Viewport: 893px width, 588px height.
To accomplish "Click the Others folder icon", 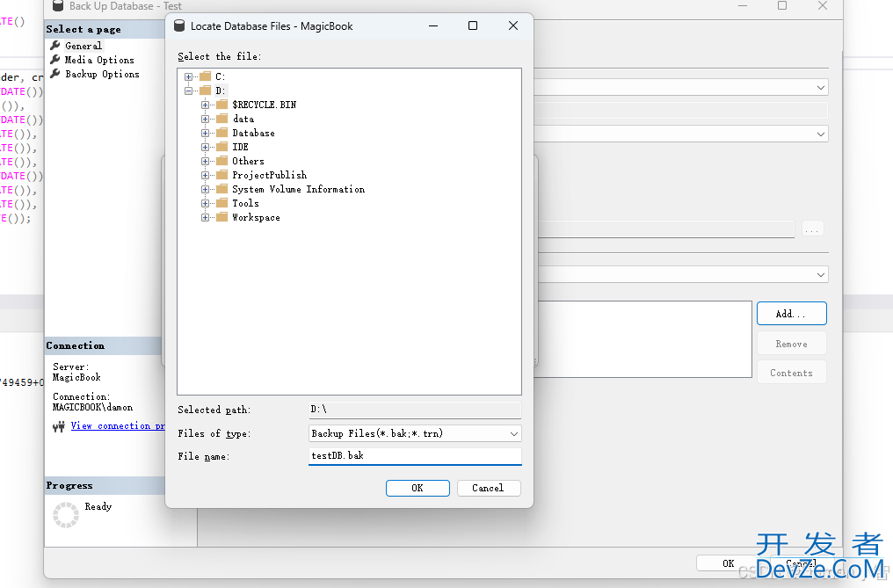I will point(222,161).
